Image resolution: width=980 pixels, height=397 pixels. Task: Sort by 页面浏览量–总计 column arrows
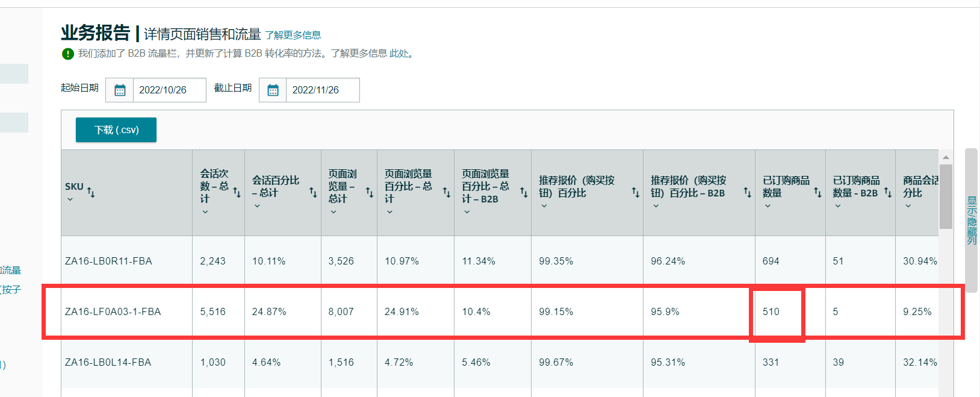[370, 192]
